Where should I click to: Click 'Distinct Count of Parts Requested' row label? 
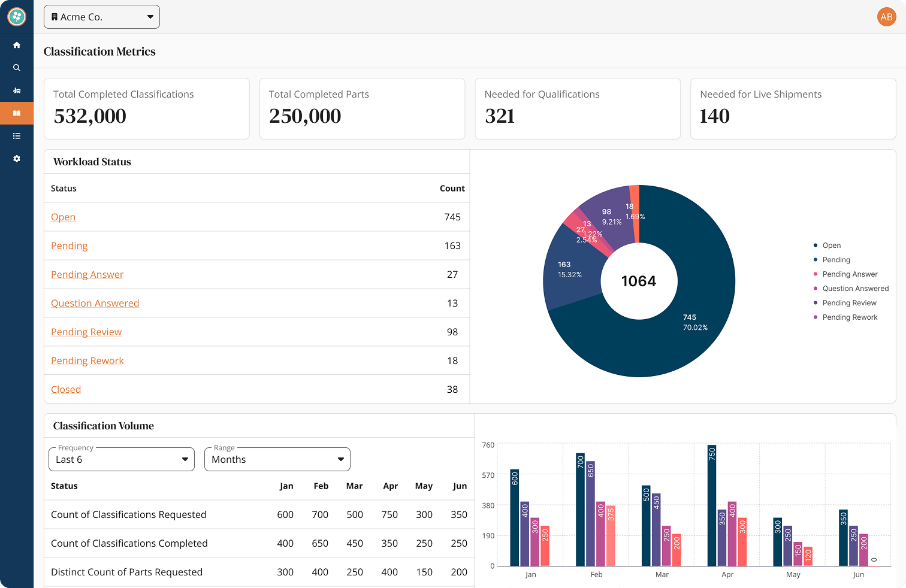coord(126,572)
